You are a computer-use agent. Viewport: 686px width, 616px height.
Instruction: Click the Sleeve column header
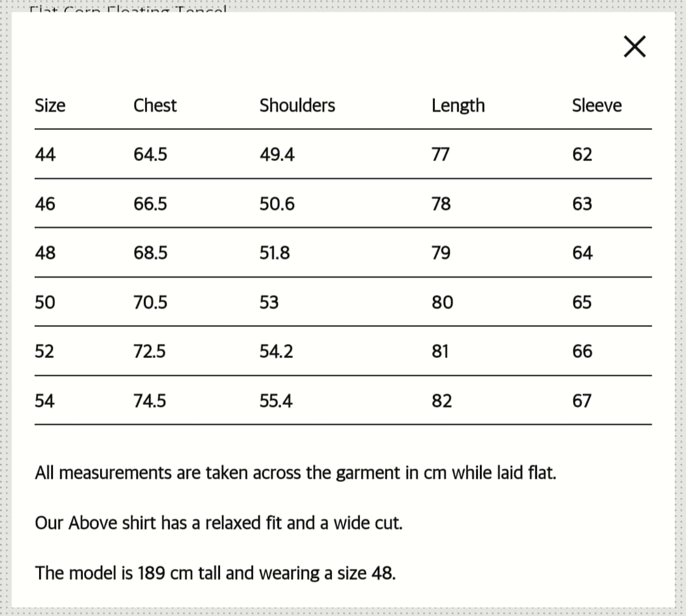tap(596, 106)
